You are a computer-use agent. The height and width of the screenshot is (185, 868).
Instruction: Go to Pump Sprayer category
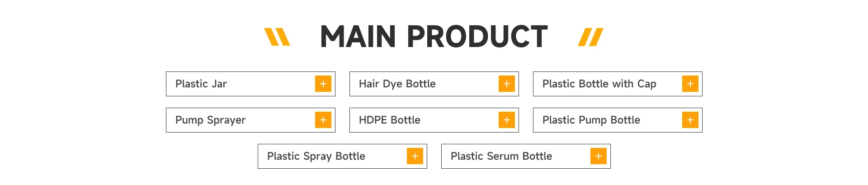point(210,120)
